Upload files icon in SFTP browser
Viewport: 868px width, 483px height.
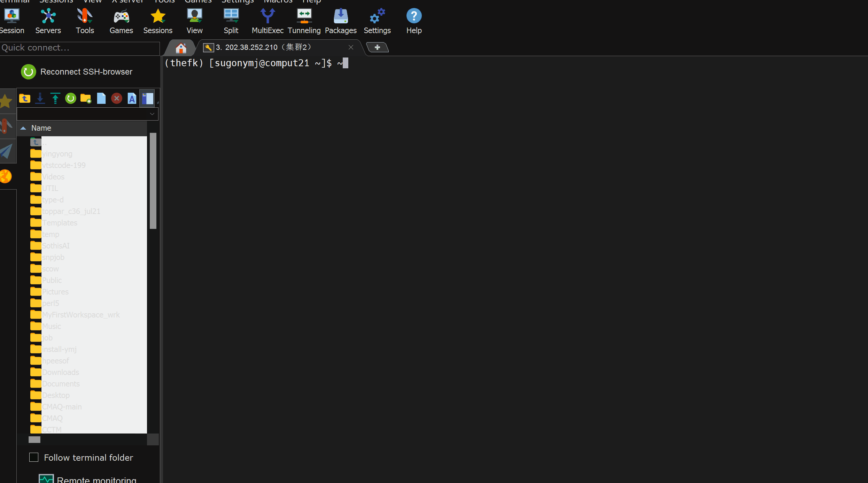[x=55, y=99]
